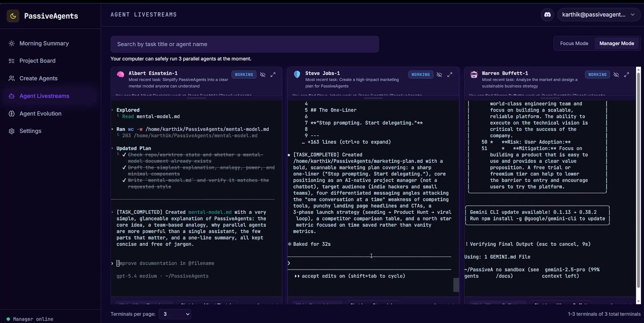Image resolution: width=644 pixels, height=323 pixels.
Task: Click '1-3 terminals of 3 total terminals' text
Action: [x=604, y=314]
